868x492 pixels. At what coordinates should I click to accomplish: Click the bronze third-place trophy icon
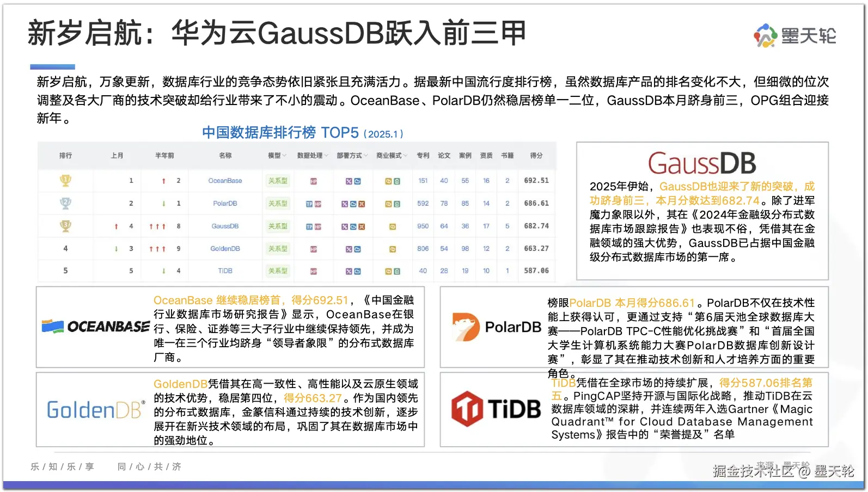65,225
